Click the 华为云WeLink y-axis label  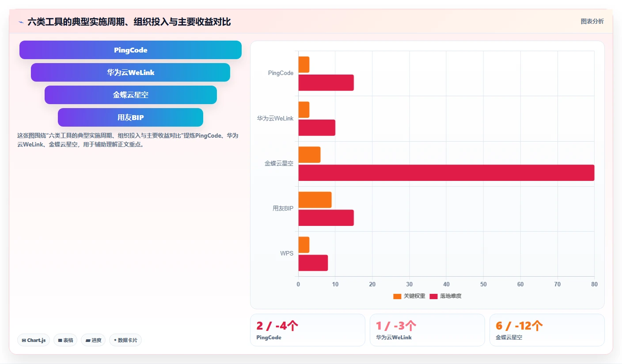coord(275,118)
